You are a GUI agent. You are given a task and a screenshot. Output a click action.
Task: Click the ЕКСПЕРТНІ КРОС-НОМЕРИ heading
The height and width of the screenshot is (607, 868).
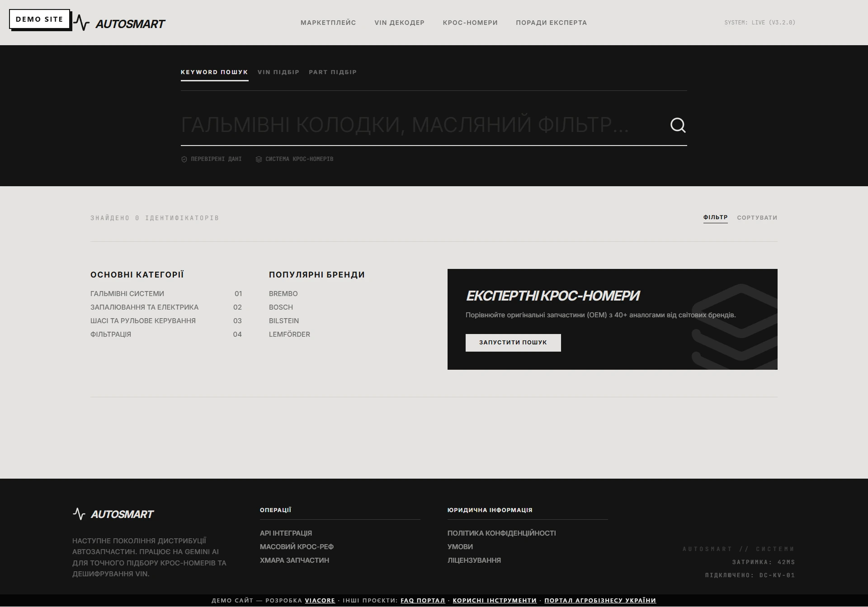click(x=552, y=296)
